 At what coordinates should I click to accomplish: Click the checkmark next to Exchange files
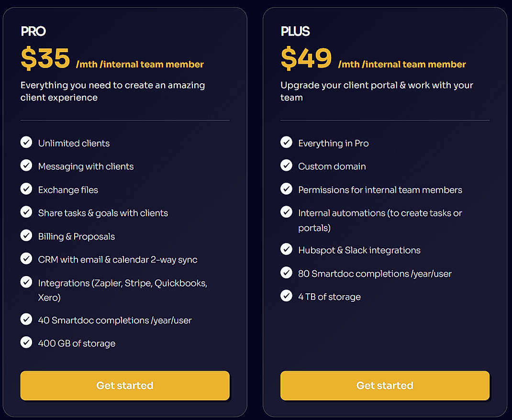26,189
